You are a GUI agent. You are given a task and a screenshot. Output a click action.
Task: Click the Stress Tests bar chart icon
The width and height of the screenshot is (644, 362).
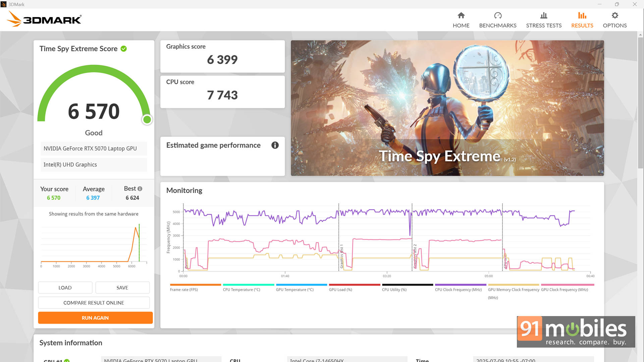(x=544, y=15)
